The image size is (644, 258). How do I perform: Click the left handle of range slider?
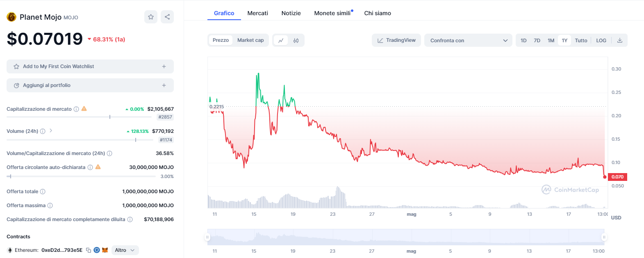(x=207, y=237)
